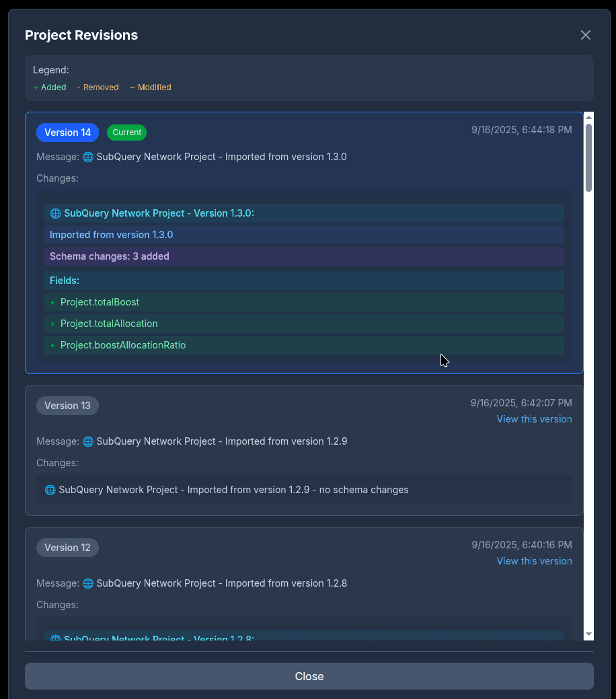Screen dimensions: 616x699
Task: Click the revisions list scrollbar thumb
Action: pos(588,157)
